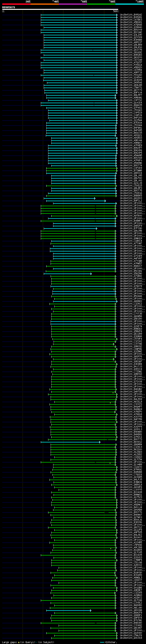Image resolution: width=146 pixels, height=644 pixels.
Task: Select hit UniRef100_Q56ZN0
Action: 131,274
